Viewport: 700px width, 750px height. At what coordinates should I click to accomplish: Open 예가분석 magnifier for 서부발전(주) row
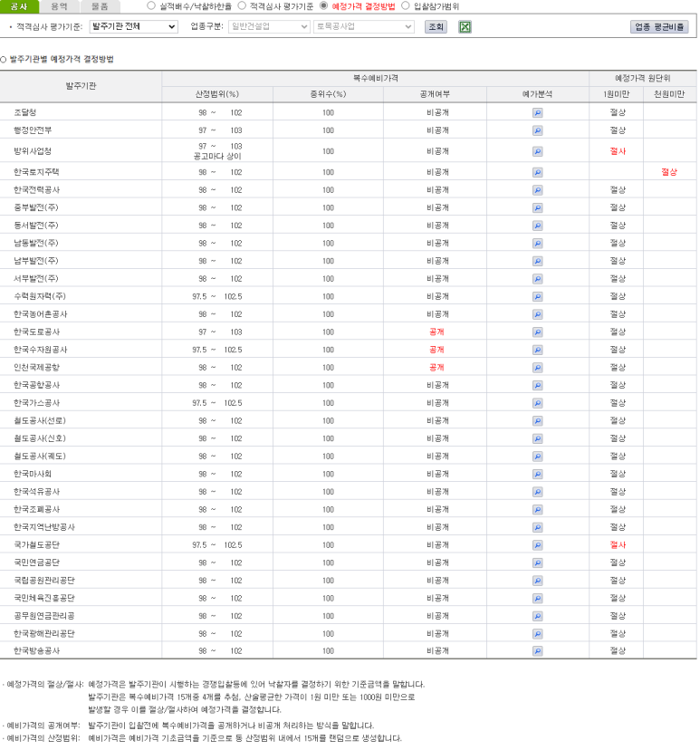[537, 279]
